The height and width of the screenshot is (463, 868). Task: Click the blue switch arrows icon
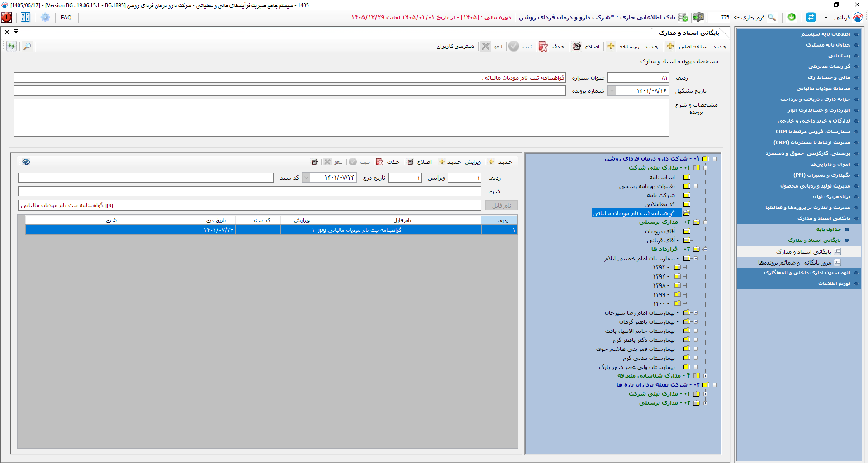tap(811, 17)
